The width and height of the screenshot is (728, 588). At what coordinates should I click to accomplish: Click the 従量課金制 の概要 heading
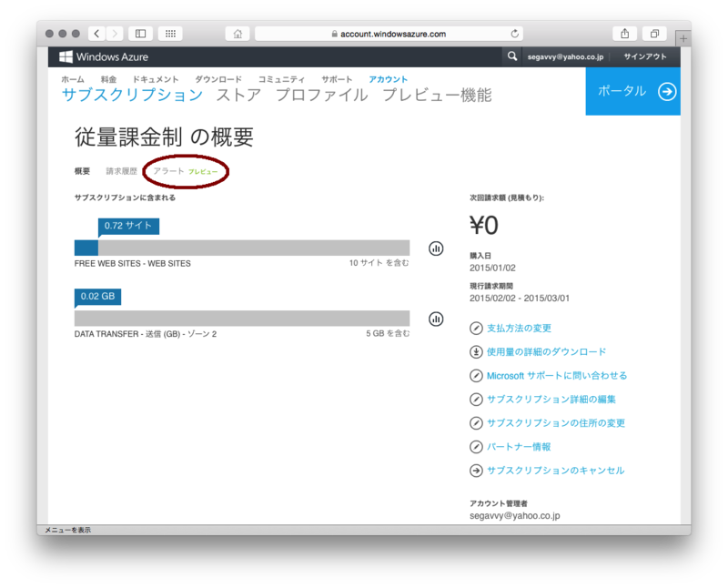coord(164,137)
